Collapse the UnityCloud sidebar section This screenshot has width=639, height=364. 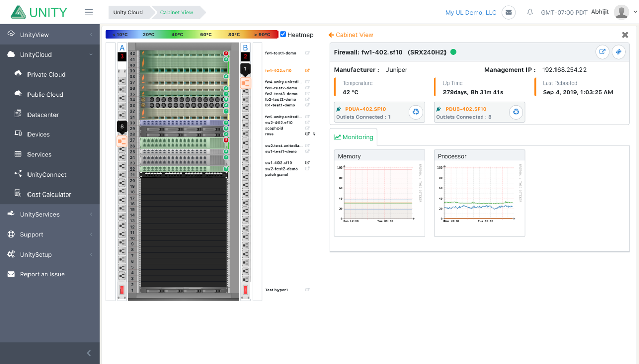pyautogui.click(x=50, y=54)
